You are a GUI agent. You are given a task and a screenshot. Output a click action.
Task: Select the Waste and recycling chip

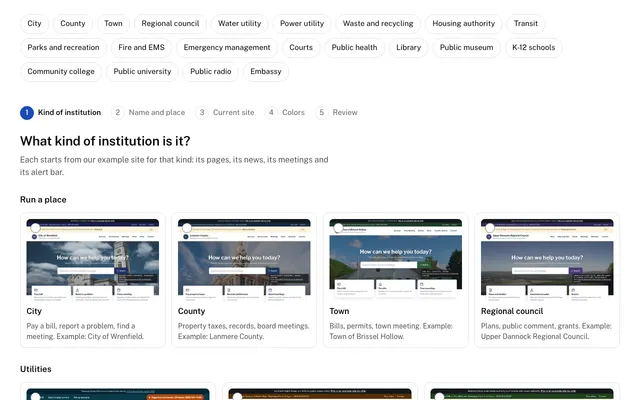click(378, 24)
